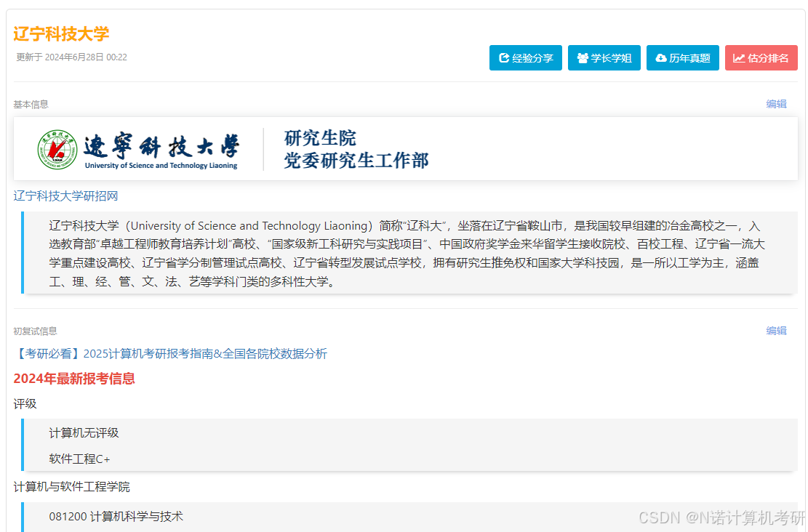808x532 pixels.
Task: Open the 学长学姐 button
Action: click(x=604, y=57)
